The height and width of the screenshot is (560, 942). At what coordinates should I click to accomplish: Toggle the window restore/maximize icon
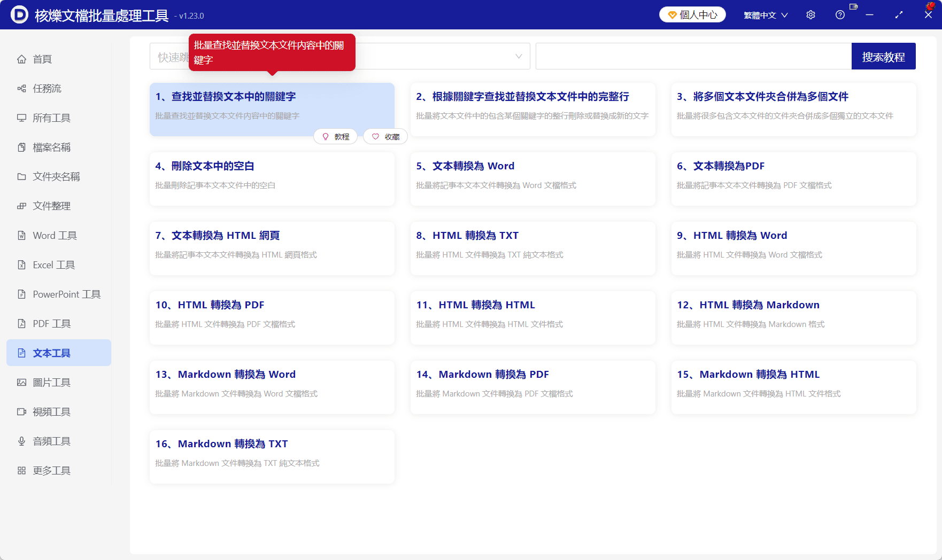tap(899, 15)
